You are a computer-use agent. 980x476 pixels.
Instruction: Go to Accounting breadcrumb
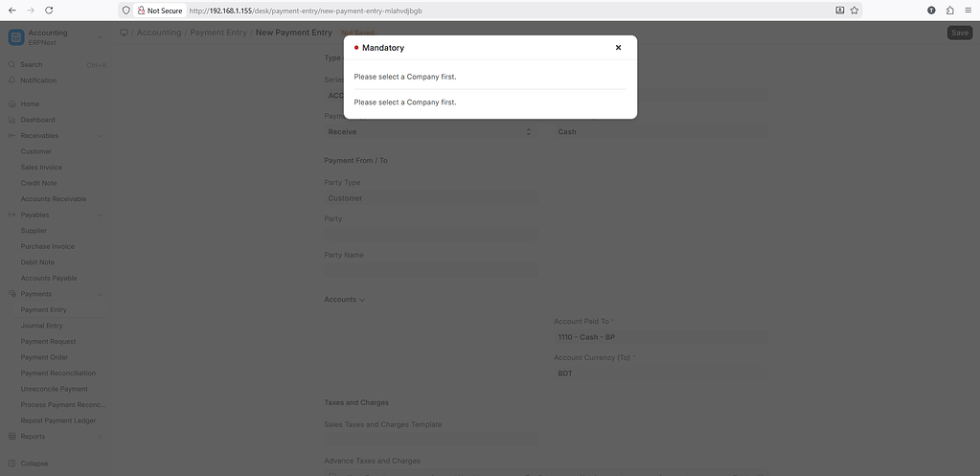point(159,33)
